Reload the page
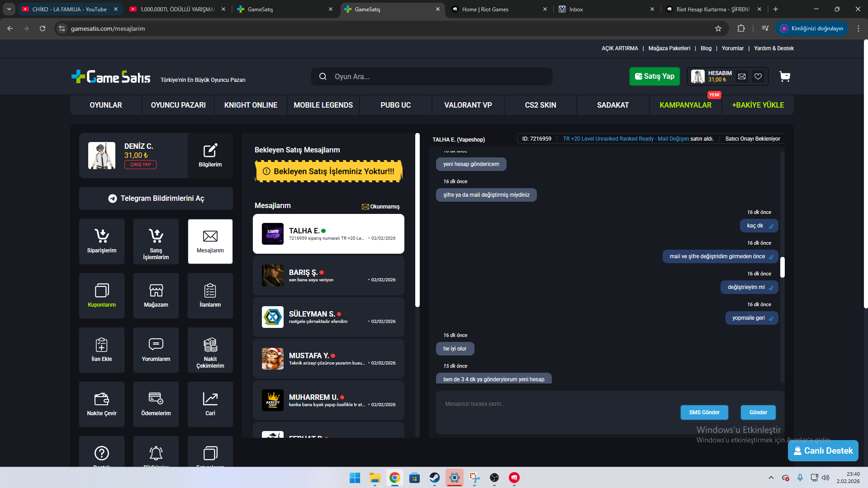The height and width of the screenshot is (488, 868). click(x=43, y=28)
